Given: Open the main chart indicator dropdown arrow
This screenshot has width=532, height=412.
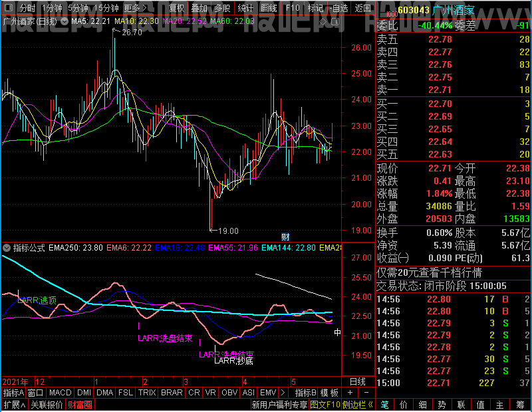Looking at the screenshot, I should (64, 21).
